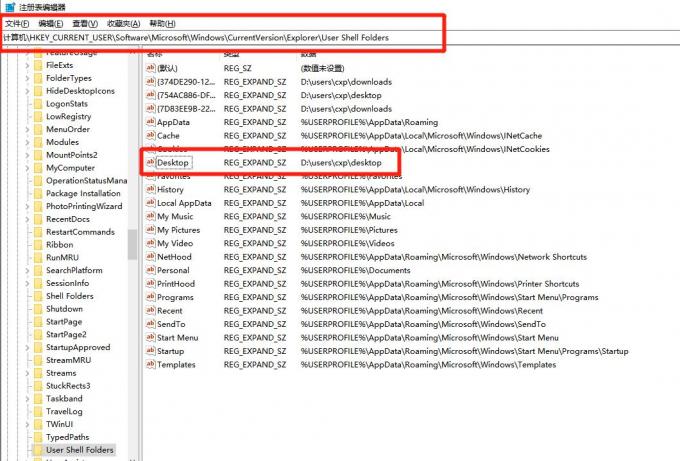Expand the MountPoints2 tree node
Viewport: 680px width, 461px height.
pyautogui.click(x=27, y=155)
